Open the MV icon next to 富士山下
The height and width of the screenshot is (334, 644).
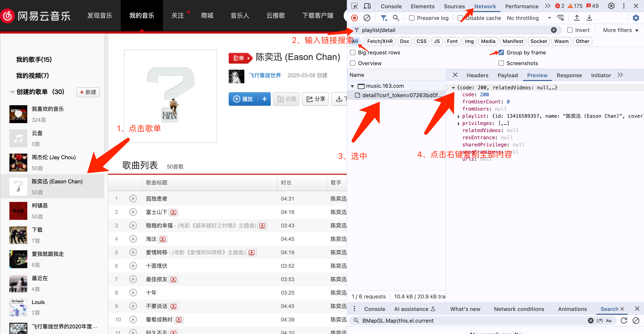point(173,212)
